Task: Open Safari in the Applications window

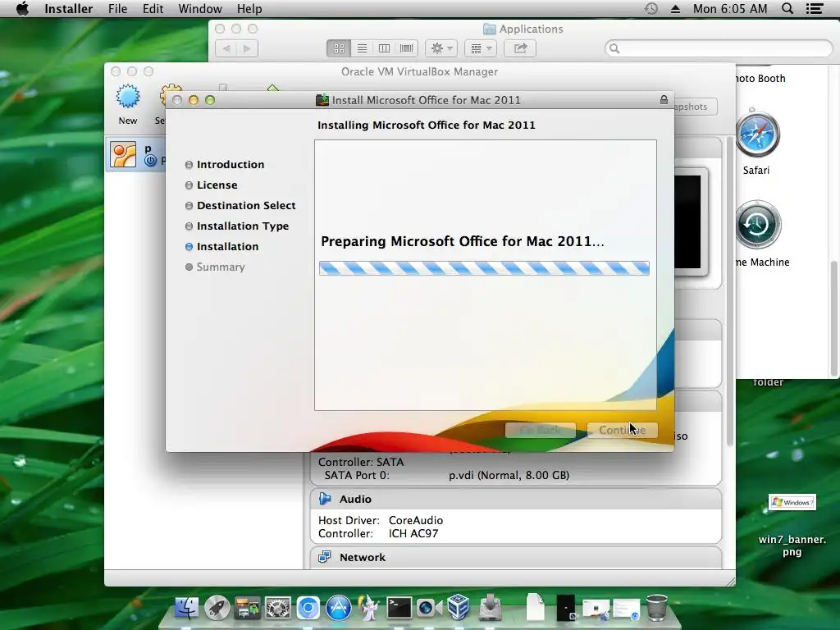Action: 756,134
